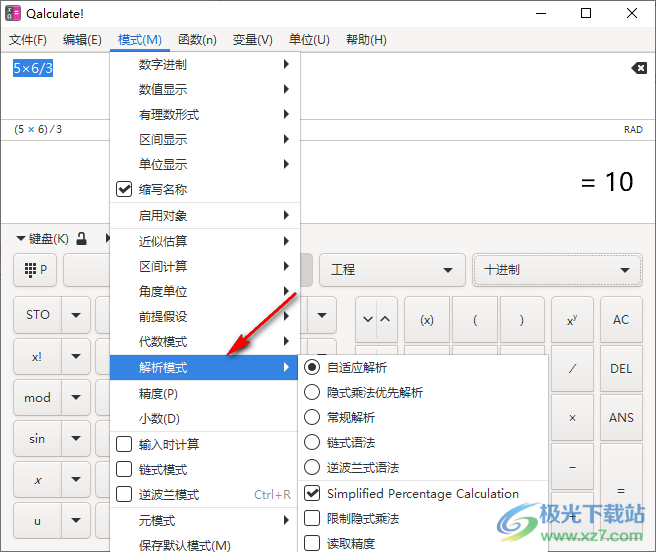Click the division slash key
Viewport: 656px width, 552px height.
coord(572,369)
